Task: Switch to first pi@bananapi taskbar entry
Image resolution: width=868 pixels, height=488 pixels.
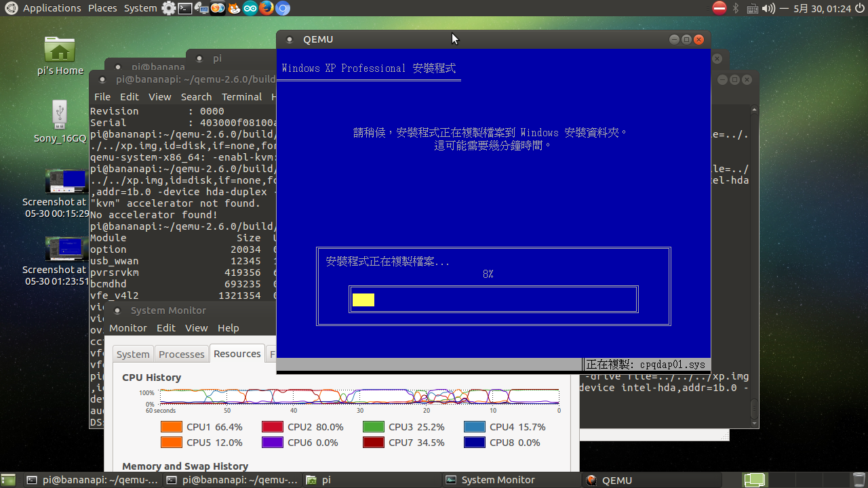Action: (92, 480)
